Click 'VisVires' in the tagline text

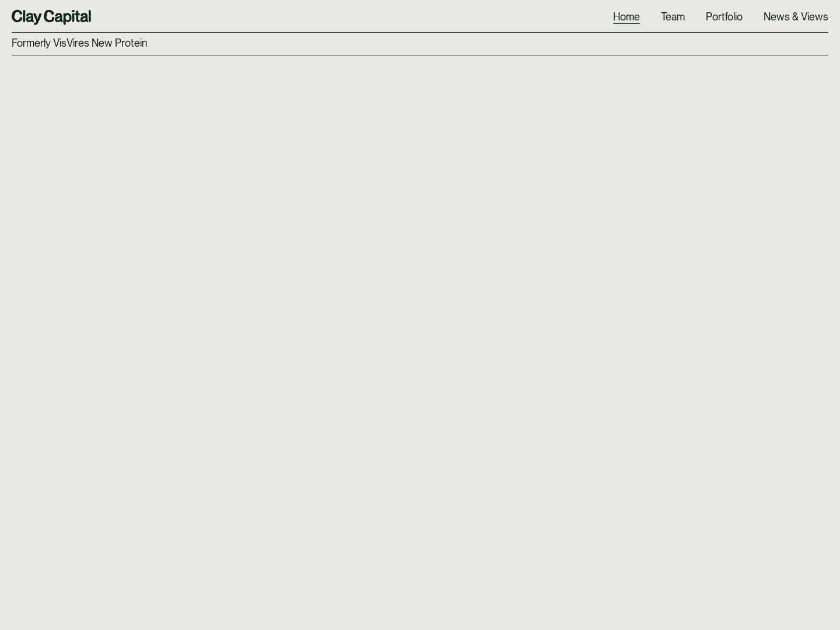tap(71, 43)
